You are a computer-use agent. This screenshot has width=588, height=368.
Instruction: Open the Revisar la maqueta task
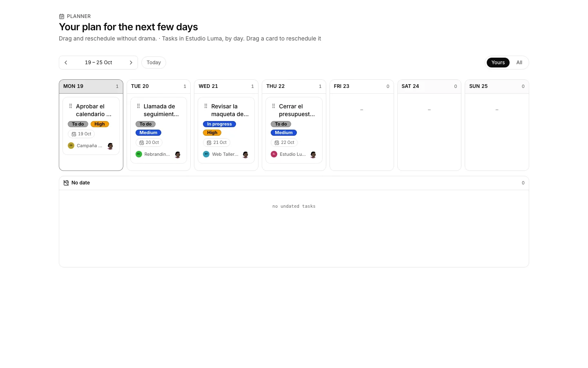230,110
